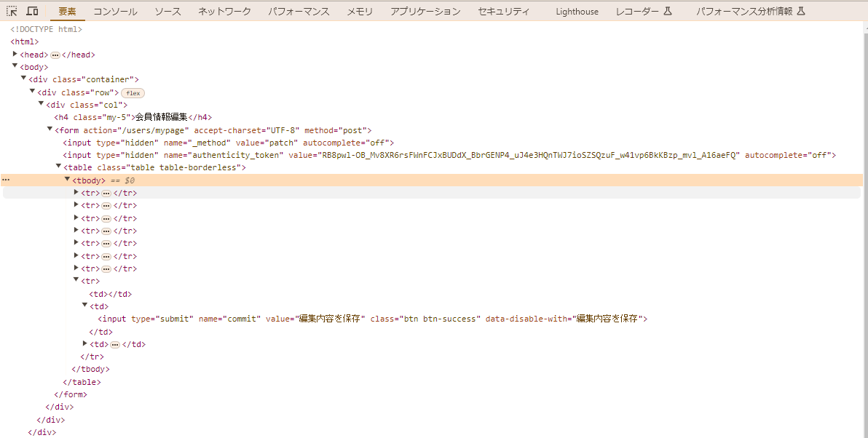Expand the second tr element triangle

click(76, 204)
